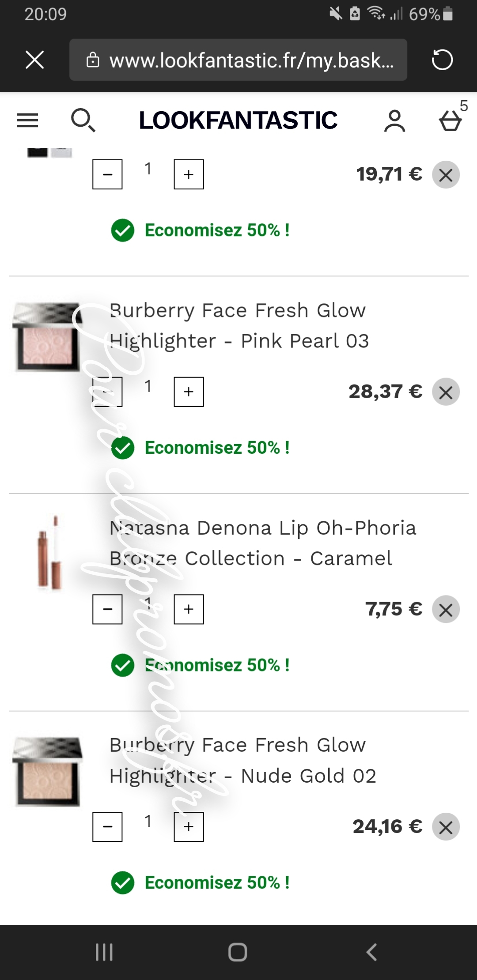
Task: Remove the 19,71 € item from basket
Action: pyautogui.click(x=446, y=175)
